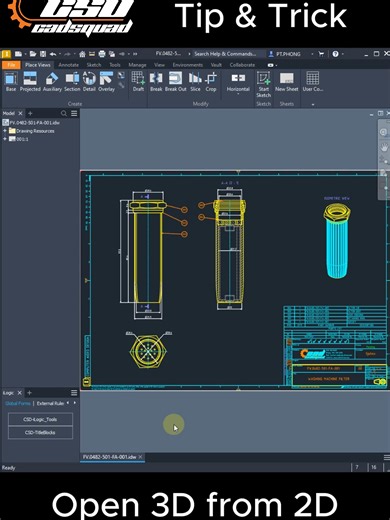The image size is (390, 520).
Task: Click the search icon in Model browser
Action: [x=64, y=114]
